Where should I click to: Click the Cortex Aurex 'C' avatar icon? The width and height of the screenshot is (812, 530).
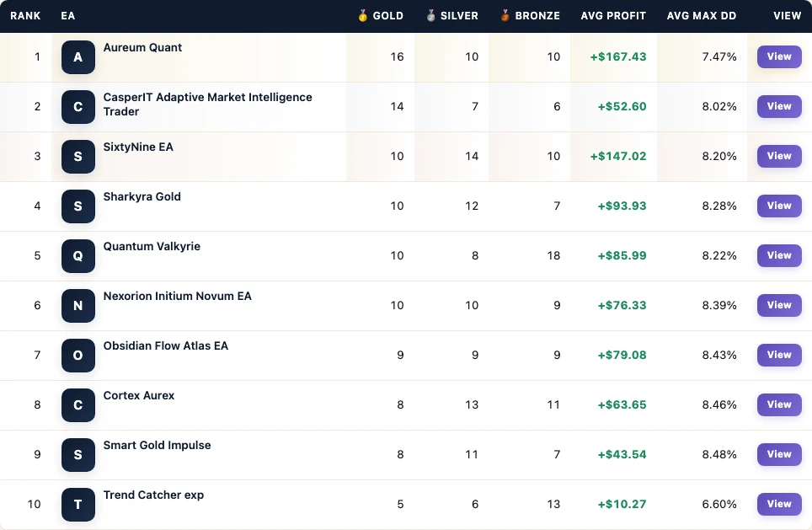(x=78, y=405)
